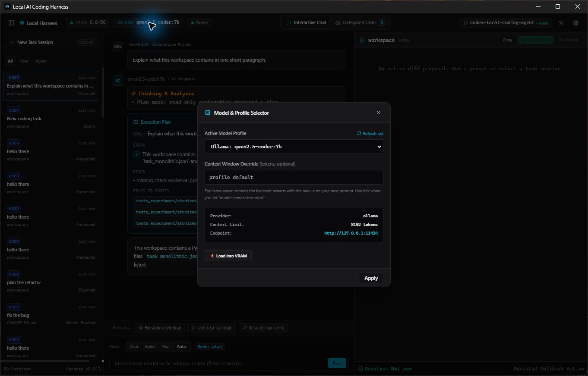Run the prompt with Run button
This screenshot has height=376, width=588.
click(337, 363)
